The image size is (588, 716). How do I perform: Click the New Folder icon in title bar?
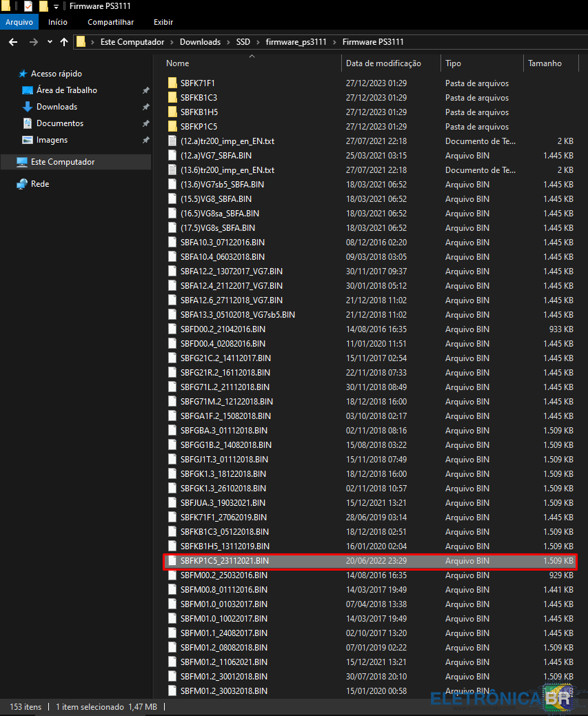43,6
